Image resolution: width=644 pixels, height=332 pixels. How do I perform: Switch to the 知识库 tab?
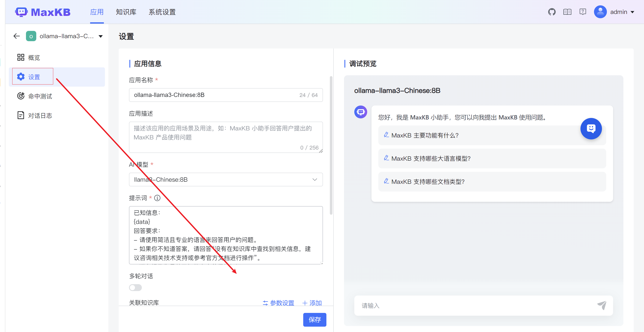pos(126,12)
